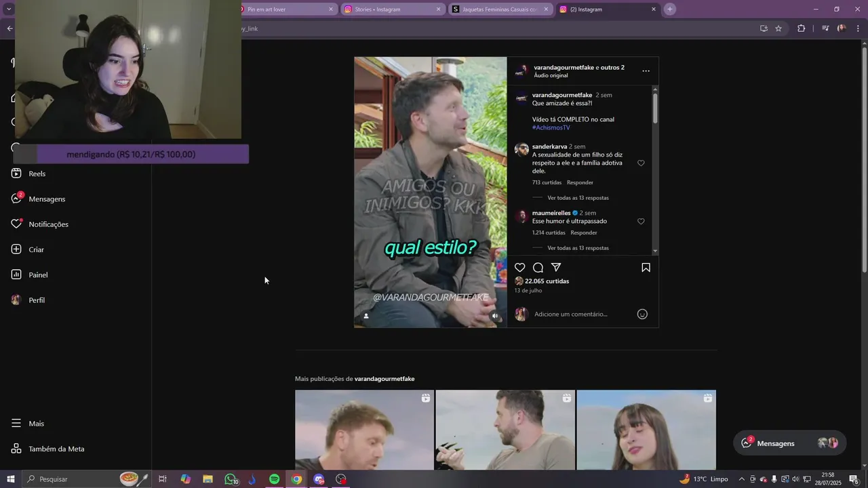Switch to 'Pin em art lover' tab
This screenshot has width=868, height=488.
(285, 9)
